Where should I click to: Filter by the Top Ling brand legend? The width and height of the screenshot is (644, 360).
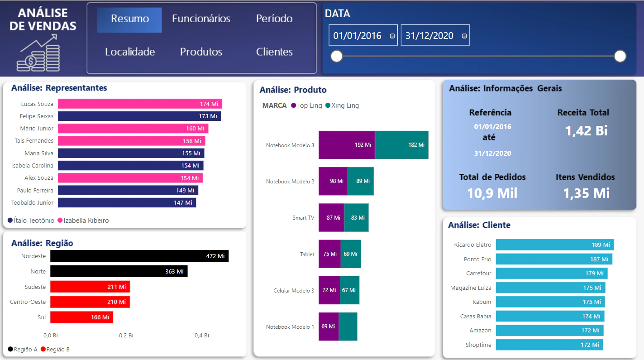click(306, 106)
